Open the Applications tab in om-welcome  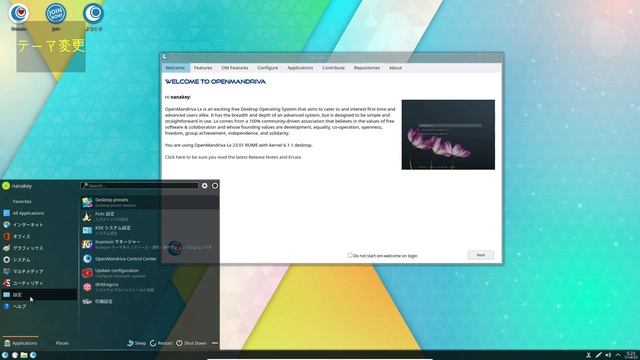point(300,68)
